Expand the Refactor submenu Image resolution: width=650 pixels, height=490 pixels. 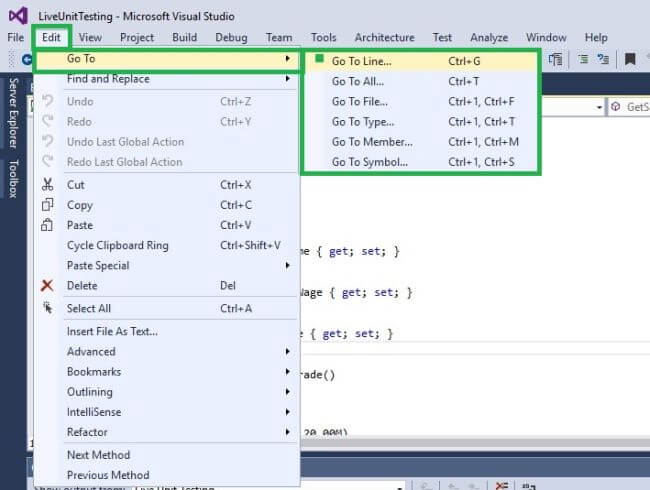(287, 432)
